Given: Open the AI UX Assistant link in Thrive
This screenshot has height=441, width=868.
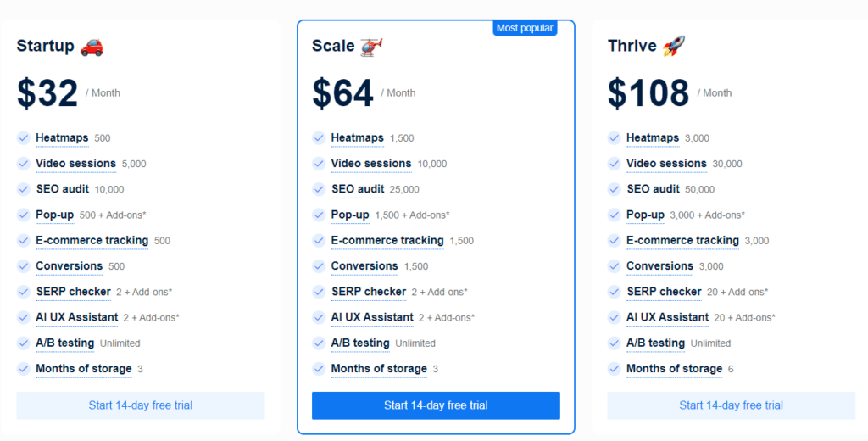Looking at the screenshot, I should pos(667,317).
